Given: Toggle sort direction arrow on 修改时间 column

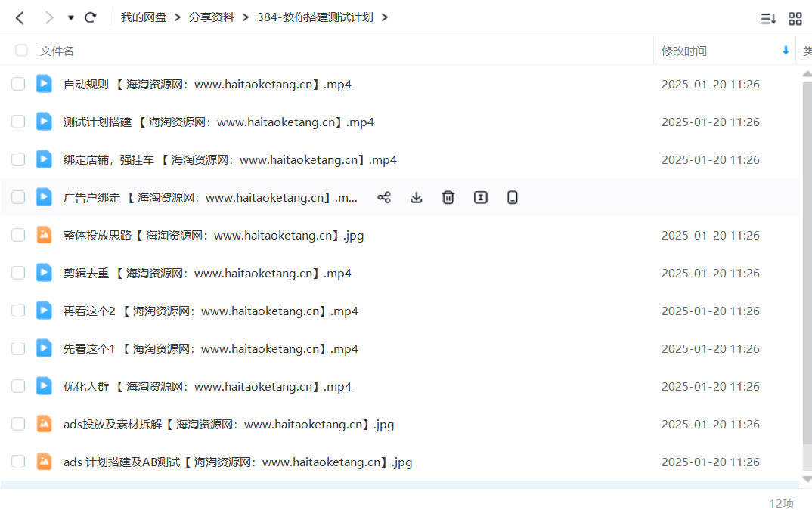Looking at the screenshot, I should point(786,50).
